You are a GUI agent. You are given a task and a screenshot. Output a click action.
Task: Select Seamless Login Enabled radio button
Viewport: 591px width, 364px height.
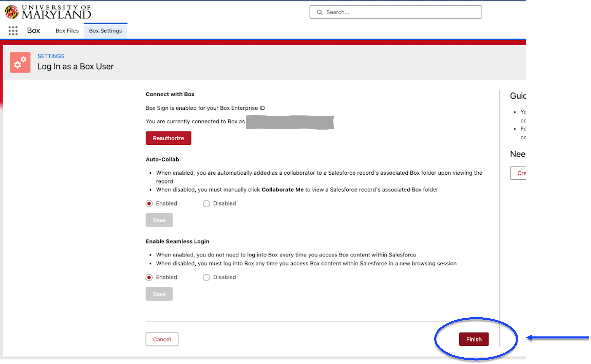(149, 277)
